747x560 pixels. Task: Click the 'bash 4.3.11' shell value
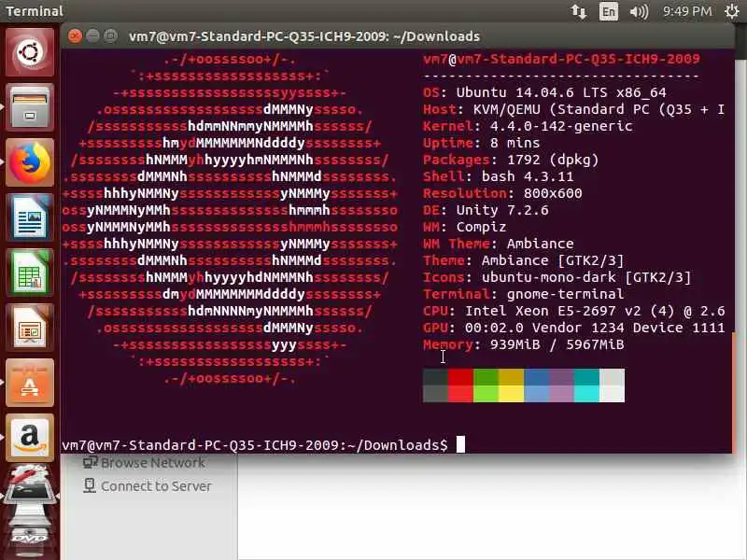pyautogui.click(x=528, y=176)
